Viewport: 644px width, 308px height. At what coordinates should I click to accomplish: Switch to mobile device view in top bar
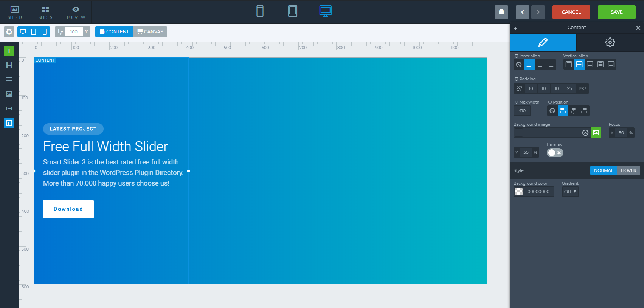[260, 11]
